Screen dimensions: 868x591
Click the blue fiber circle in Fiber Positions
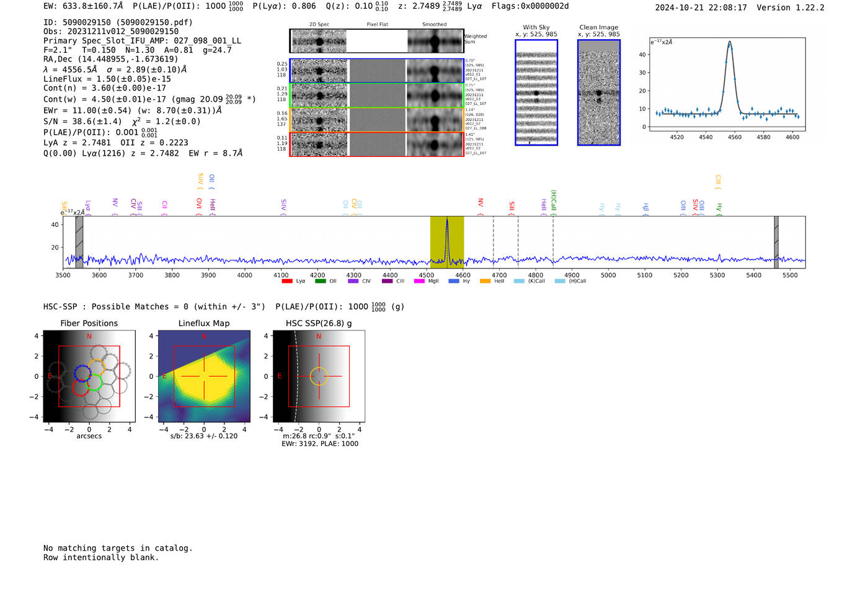coord(82,373)
